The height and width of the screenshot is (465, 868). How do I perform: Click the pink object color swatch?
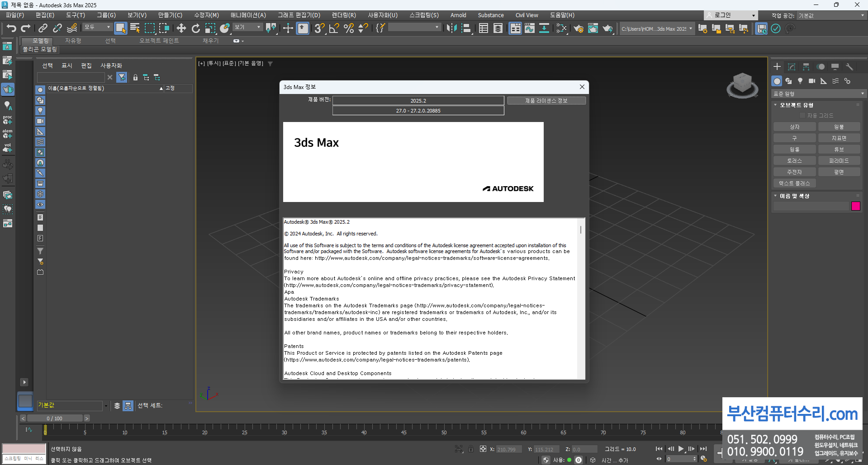[856, 206]
